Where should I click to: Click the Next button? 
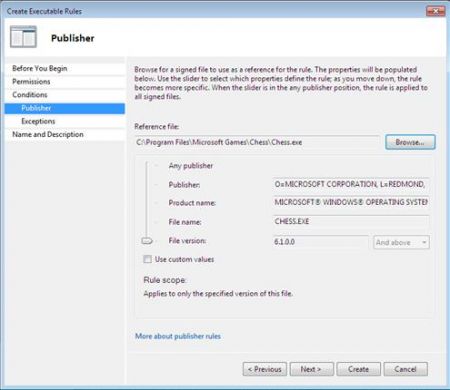pos(312,369)
